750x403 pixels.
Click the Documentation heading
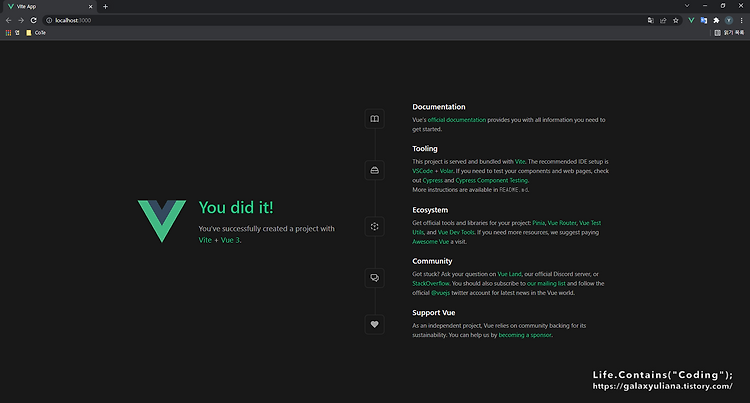pos(439,107)
